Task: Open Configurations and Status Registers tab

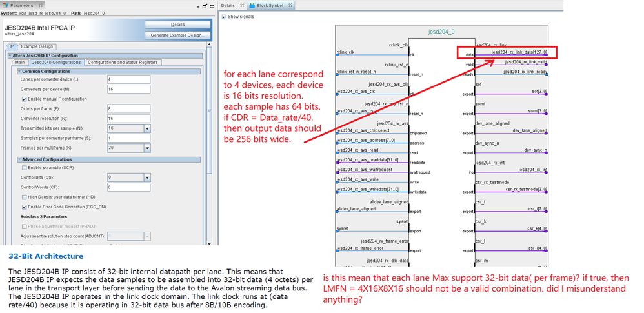Action: coord(123,63)
